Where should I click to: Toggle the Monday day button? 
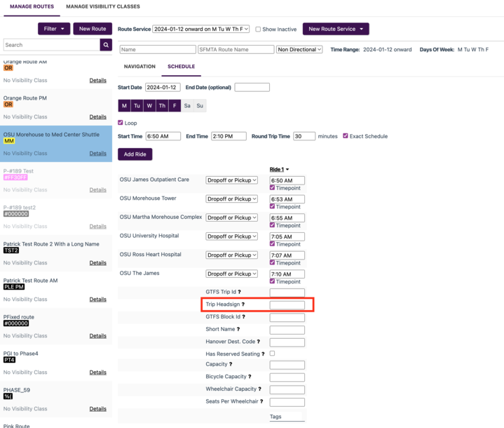click(x=124, y=105)
